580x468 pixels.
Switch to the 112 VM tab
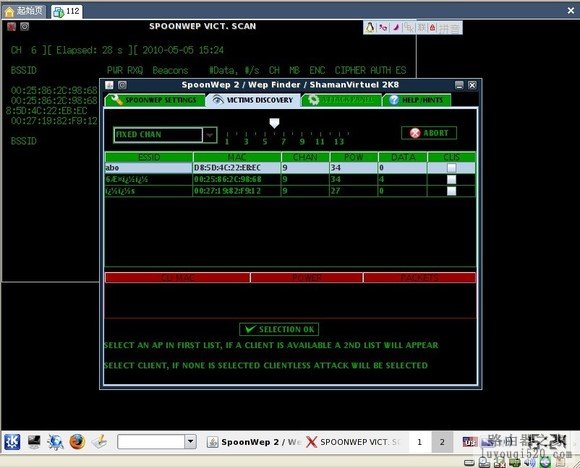click(x=67, y=11)
